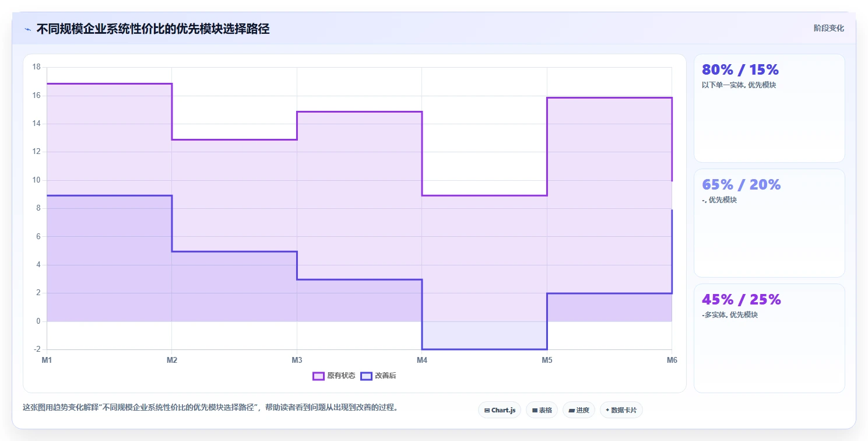
Task: Click the 表格 tag chip
Action: click(x=542, y=410)
